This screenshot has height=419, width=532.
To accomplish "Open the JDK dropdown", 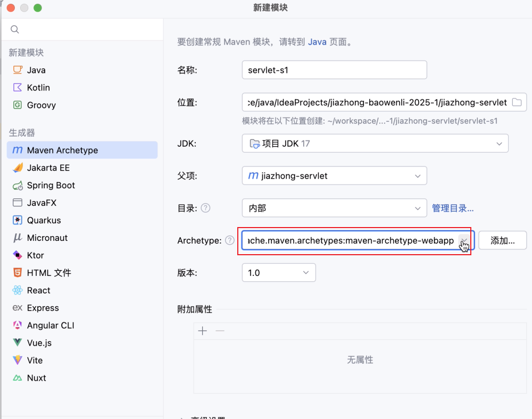I will pos(375,144).
